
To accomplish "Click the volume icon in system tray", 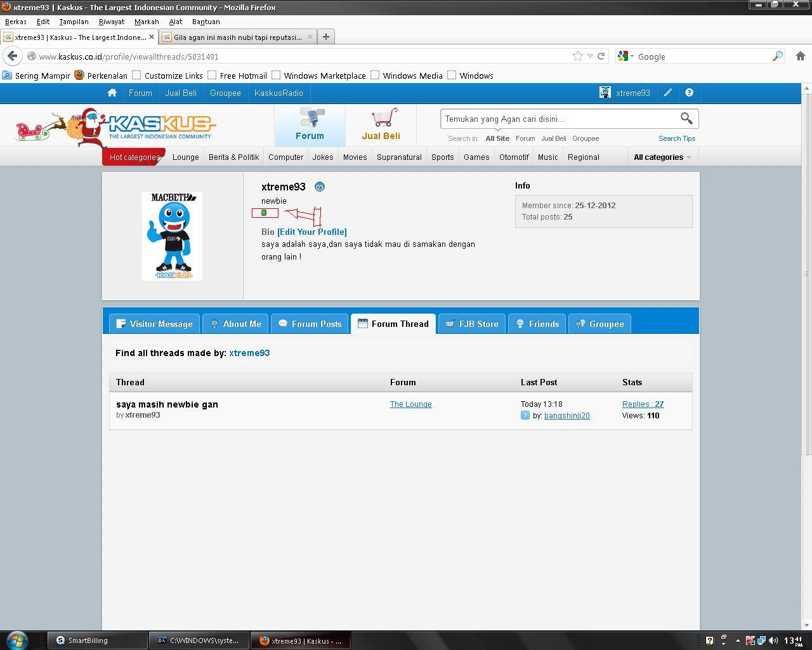I will point(773,640).
